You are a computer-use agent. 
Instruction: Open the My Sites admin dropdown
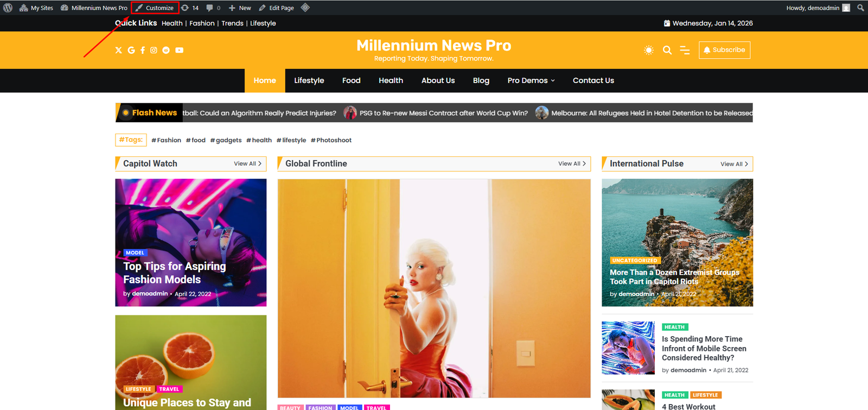point(36,8)
